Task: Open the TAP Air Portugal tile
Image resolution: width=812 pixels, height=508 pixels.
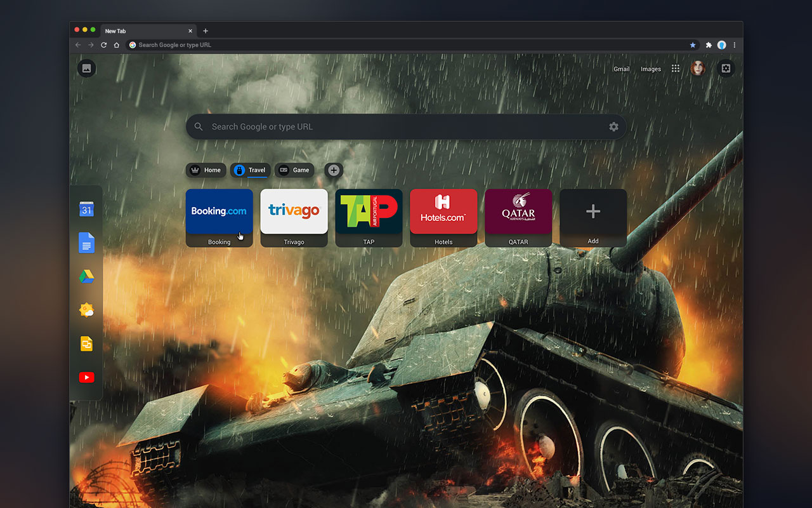Action: click(369, 218)
